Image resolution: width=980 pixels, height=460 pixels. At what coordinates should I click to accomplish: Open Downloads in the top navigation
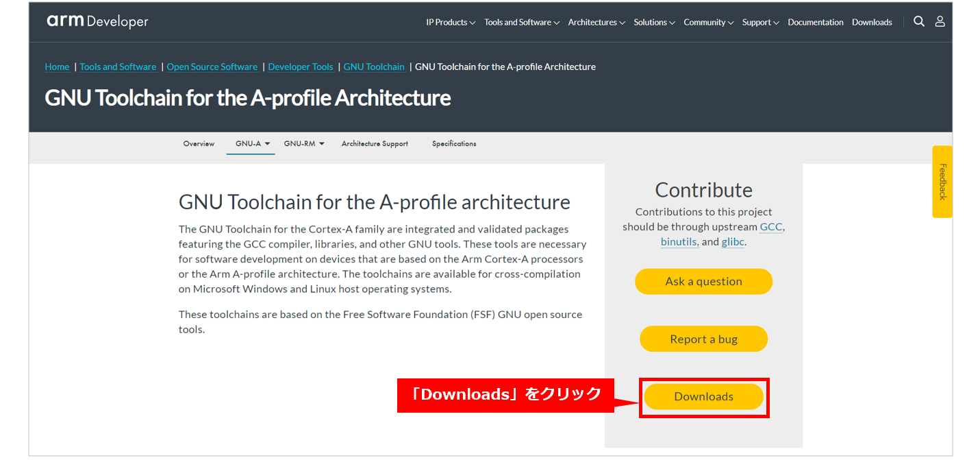(872, 23)
